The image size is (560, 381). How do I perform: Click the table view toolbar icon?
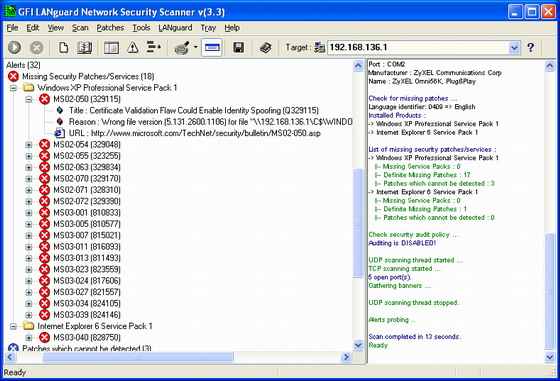click(111, 47)
